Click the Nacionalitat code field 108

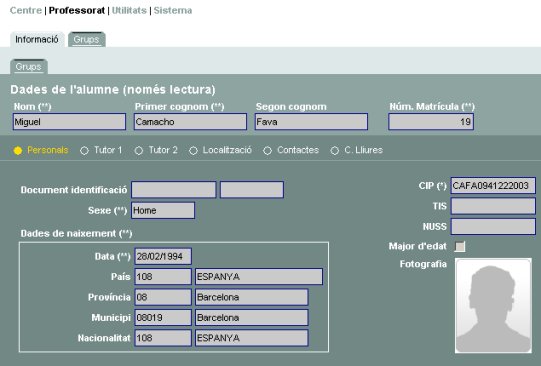(x=163, y=338)
